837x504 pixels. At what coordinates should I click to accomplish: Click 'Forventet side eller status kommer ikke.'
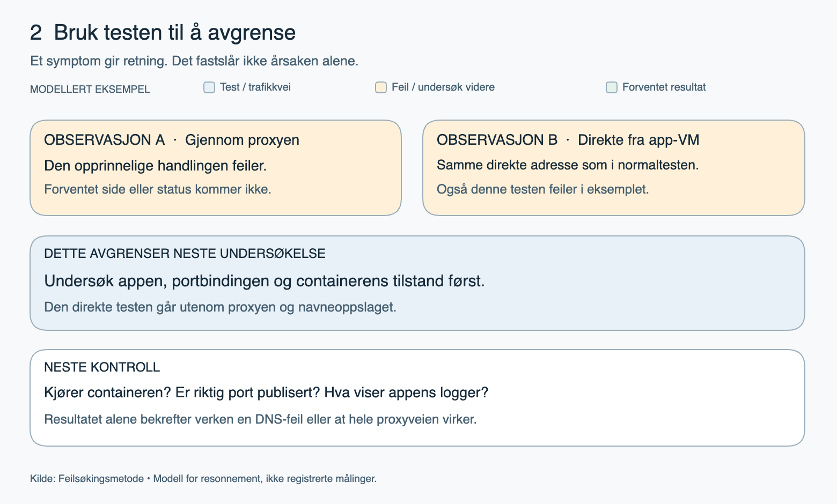pos(158,189)
